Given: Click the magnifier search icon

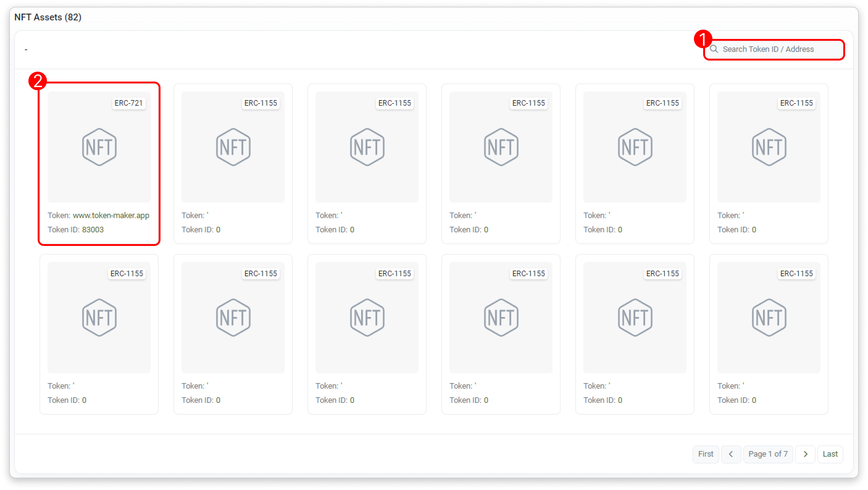Looking at the screenshot, I should tap(714, 49).
